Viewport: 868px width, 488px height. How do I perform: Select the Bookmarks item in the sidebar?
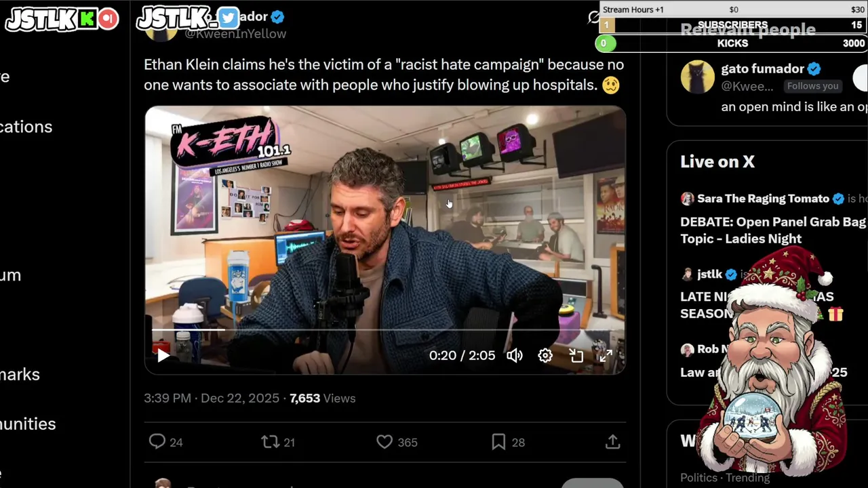(x=20, y=374)
